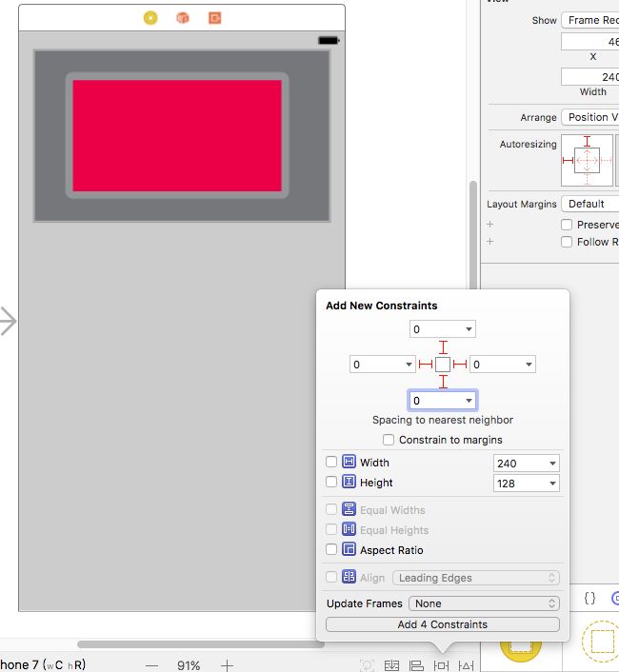Click the Aspect Ratio constraint icon
The image size is (619, 672).
pyautogui.click(x=349, y=549)
